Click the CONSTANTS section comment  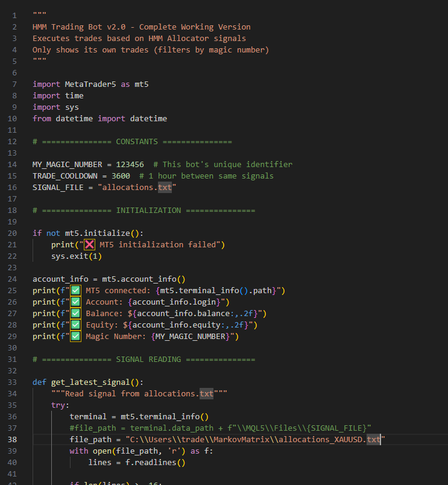pyautogui.click(x=132, y=142)
